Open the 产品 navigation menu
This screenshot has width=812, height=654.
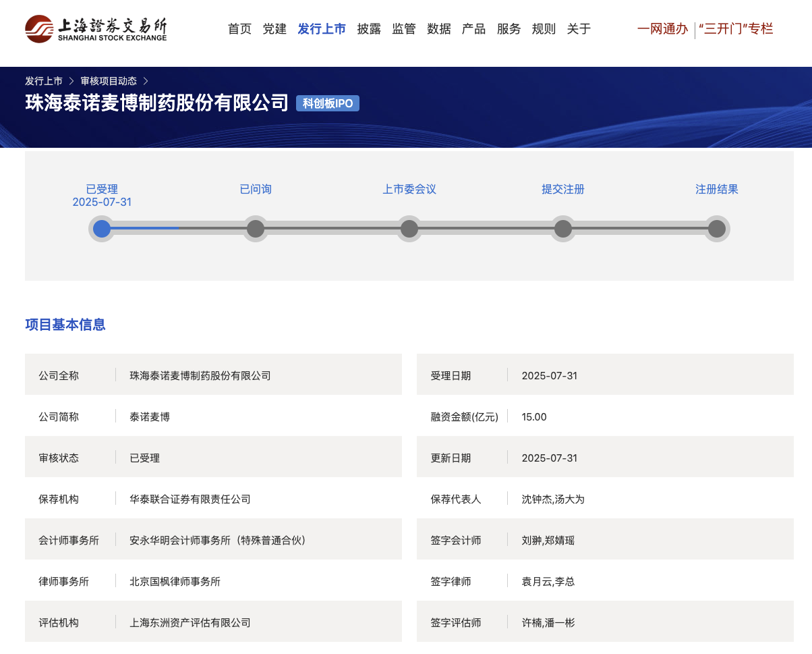click(x=474, y=29)
